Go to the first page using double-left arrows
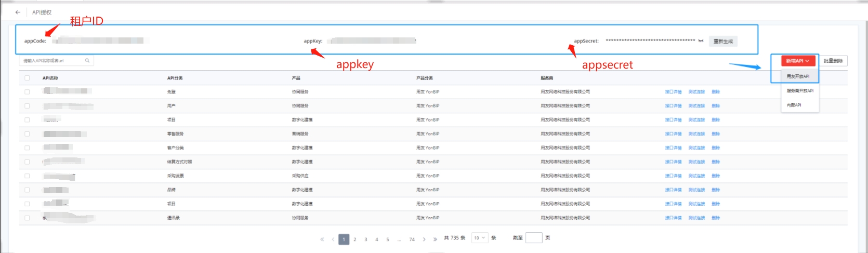868x253 pixels. tap(322, 239)
